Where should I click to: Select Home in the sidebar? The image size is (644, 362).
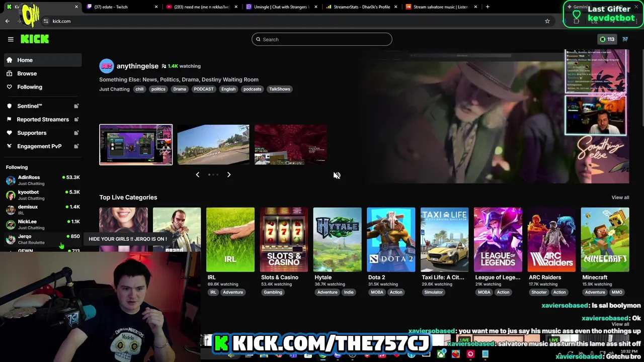pyautogui.click(x=43, y=60)
